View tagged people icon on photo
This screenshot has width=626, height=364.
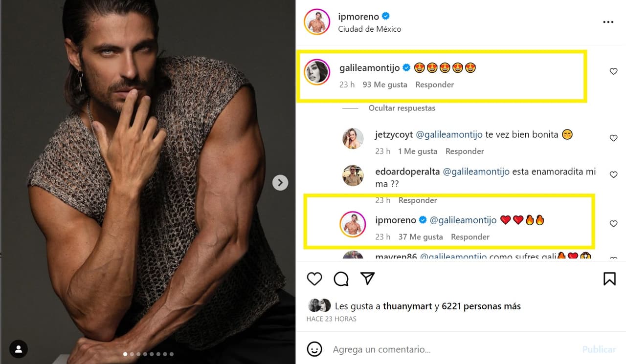coord(19,349)
